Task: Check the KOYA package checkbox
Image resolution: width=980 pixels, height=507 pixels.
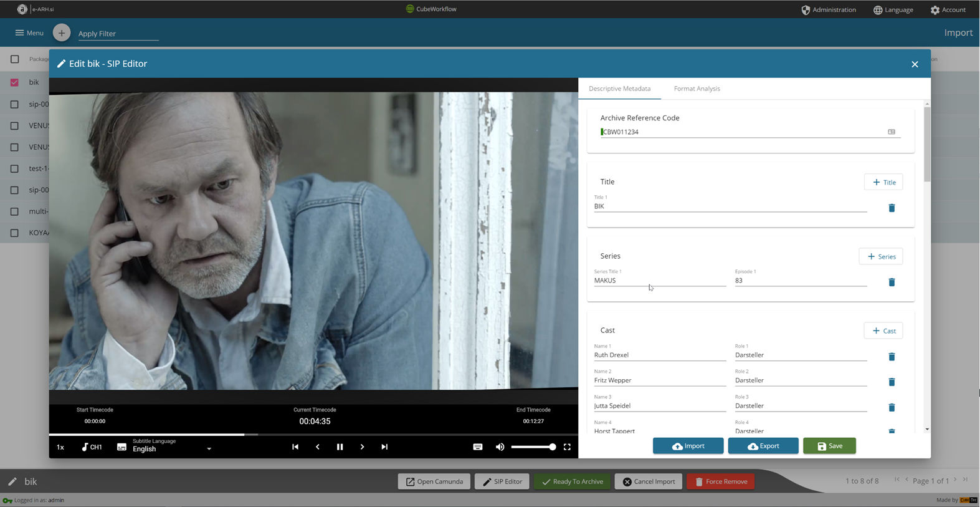Action: [x=14, y=233]
